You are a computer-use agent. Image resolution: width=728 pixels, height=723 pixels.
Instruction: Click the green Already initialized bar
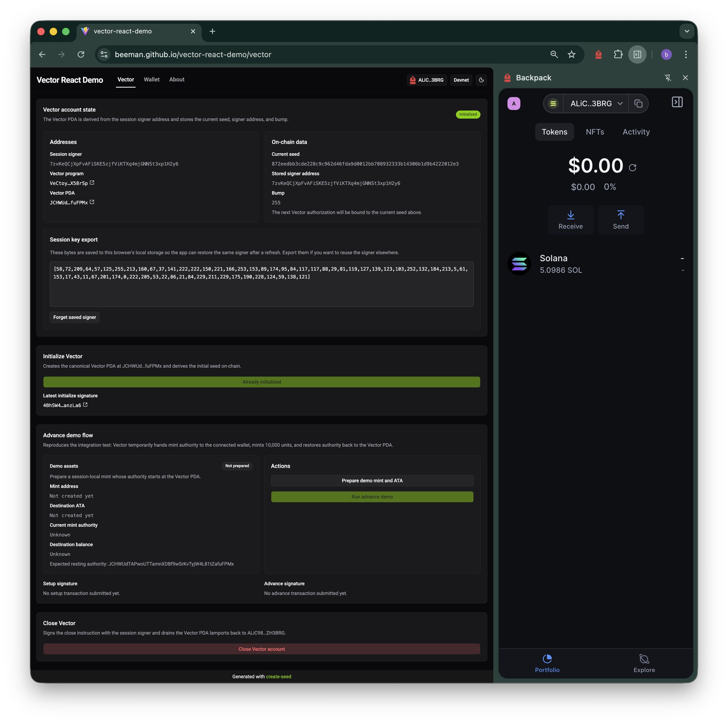pyautogui.click(x=262, y=382)
